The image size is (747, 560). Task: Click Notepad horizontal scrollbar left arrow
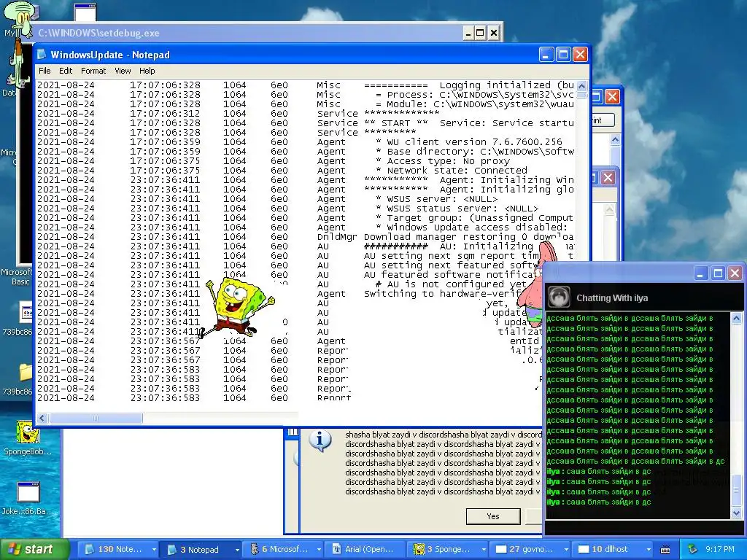click(x=42, y=418)
